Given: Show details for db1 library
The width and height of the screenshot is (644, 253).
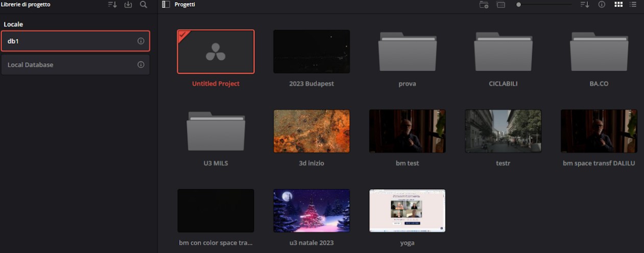Looking at the screenshot, I should (x=141, y=41).
